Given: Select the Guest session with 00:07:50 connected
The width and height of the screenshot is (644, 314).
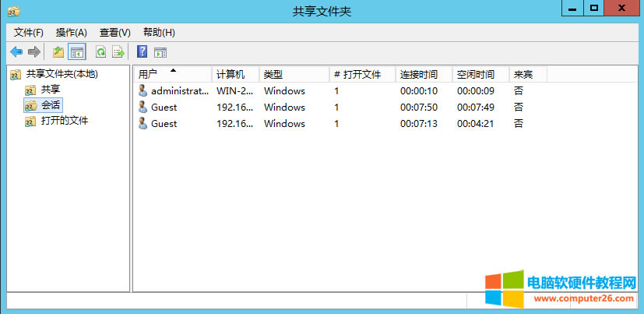Looking at the screenshot, I should click(x=164, y=107).
